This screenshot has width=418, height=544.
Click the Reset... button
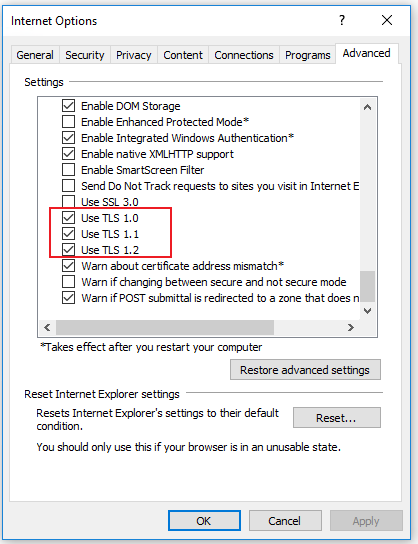point(336,418)
